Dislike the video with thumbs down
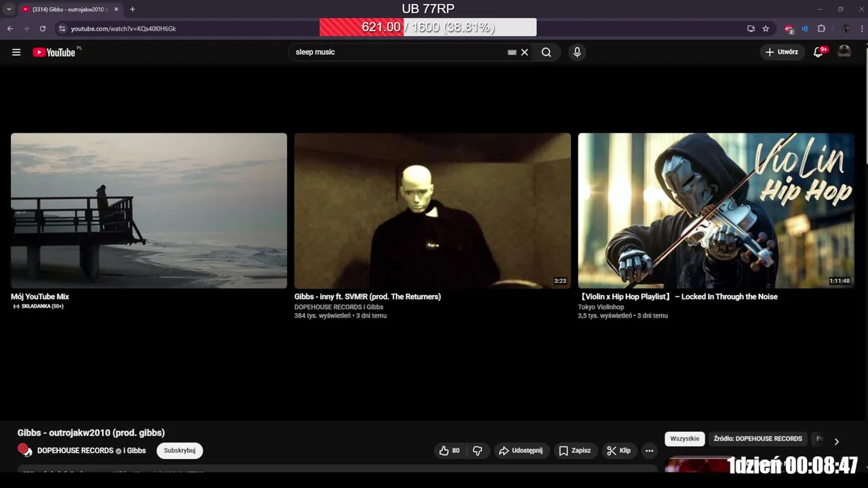868x488 pixels. (x=477, y=451)
